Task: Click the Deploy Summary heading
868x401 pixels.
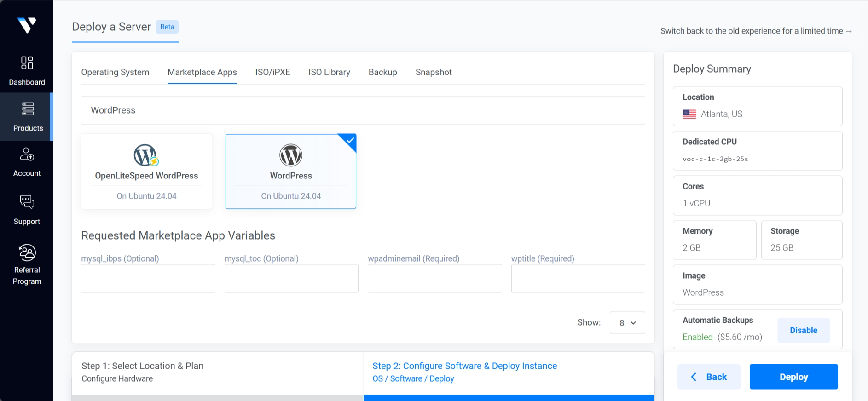Action: click(x=712, y=69)
